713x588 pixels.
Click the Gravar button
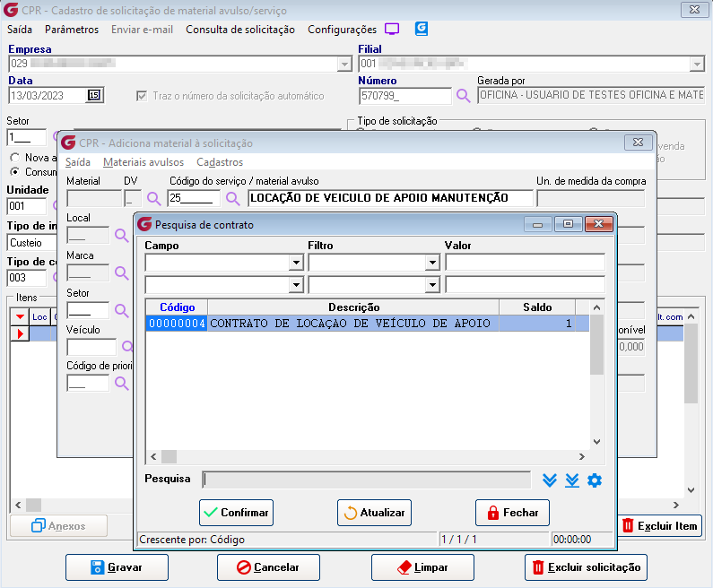click(x=117, y=567)
